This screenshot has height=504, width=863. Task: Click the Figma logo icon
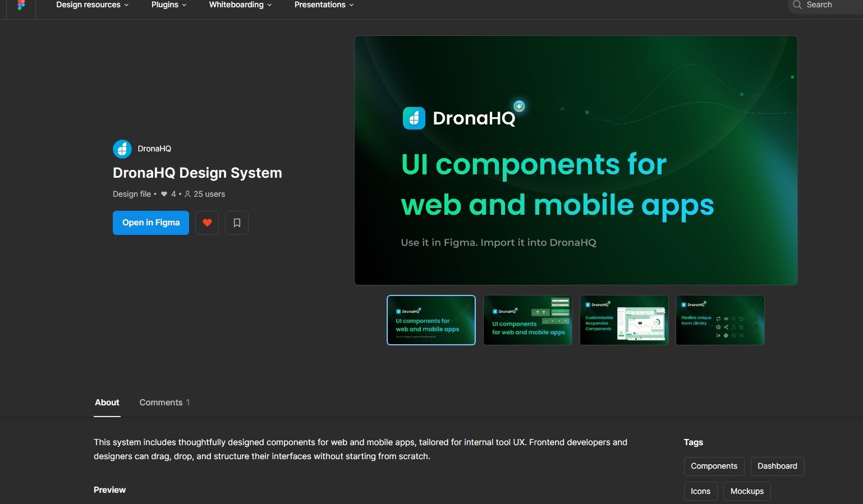point(21,6)
